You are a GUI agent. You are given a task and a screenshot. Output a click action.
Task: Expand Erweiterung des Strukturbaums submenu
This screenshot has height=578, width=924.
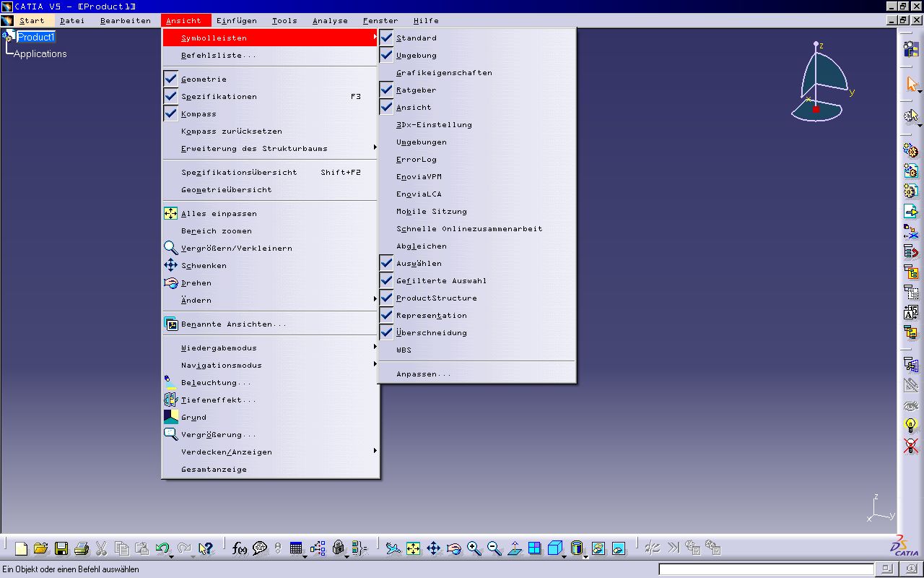pos(271,148)
